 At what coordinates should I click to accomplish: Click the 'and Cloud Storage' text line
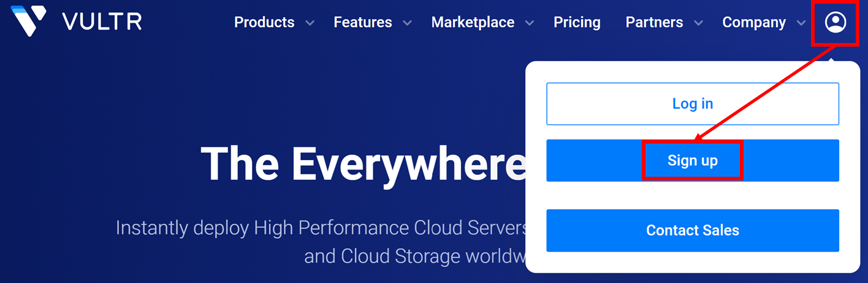tap(415, 255)
